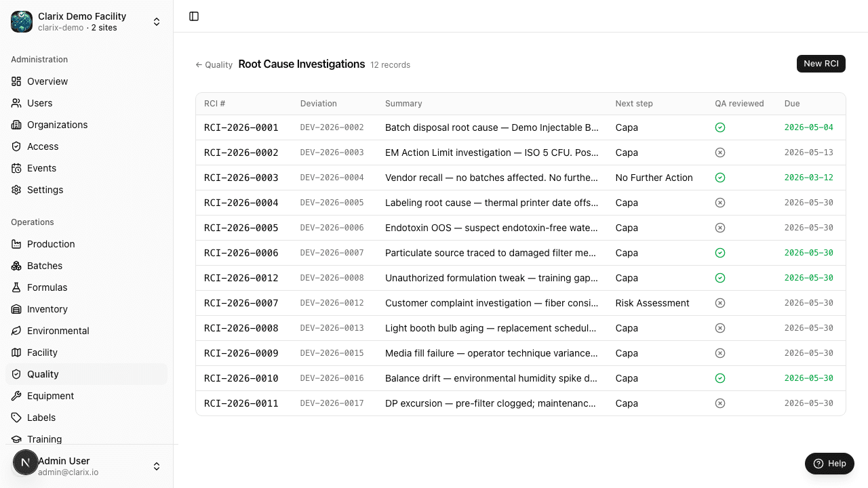The height and width of the screenshot is (488, 868).
Task: Open record RCI-2026-0001
Action: [x=241, y=127]
